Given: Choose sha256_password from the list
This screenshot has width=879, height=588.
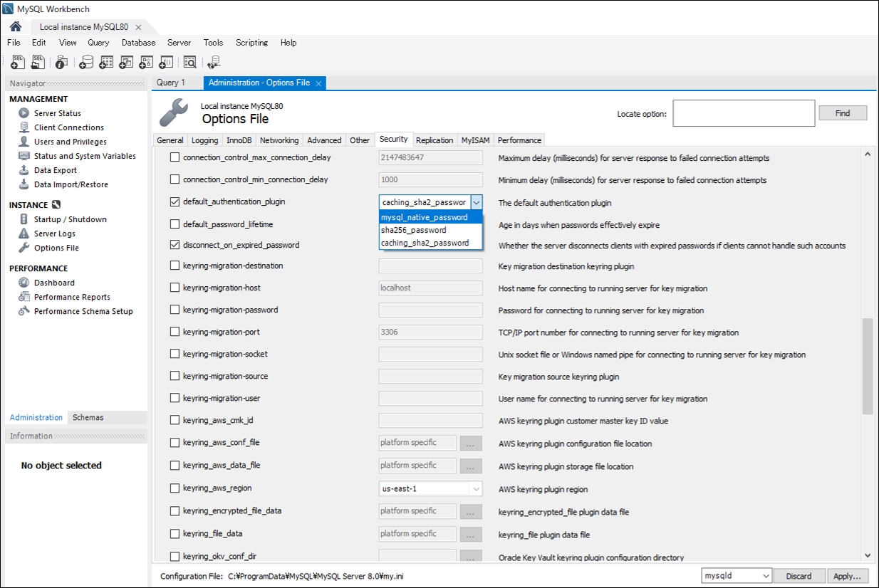Looking at the screenshot, I should pos(431,230).
